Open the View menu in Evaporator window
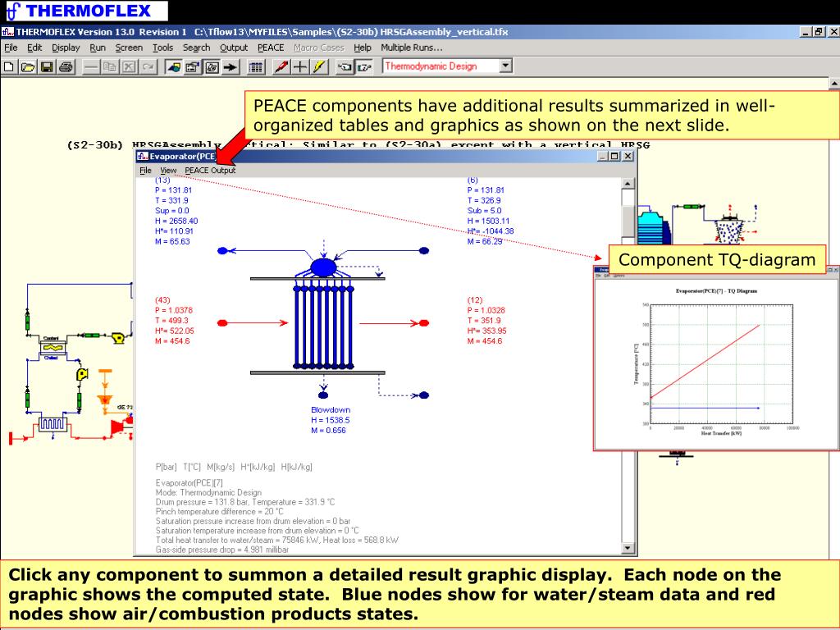This screenshot has height=630, width=840. (168, 171)
